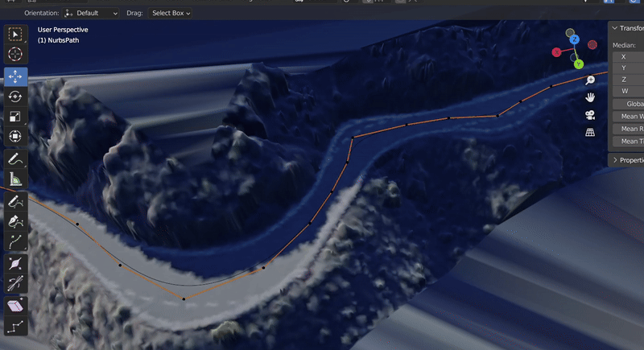Select the Curve Pen tool
Screen dimensions: 644x350
(x=15, y=221)
